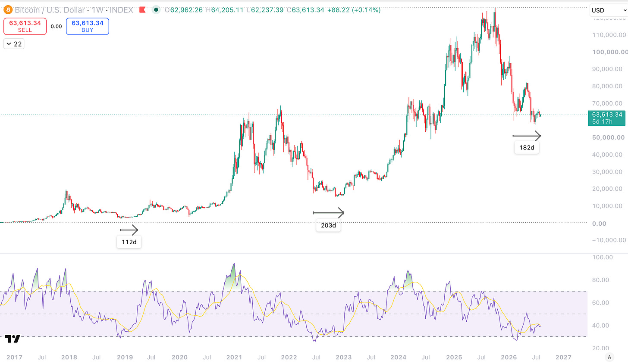
Task: Click the 2022 label on the time axis
Action: 289,357
